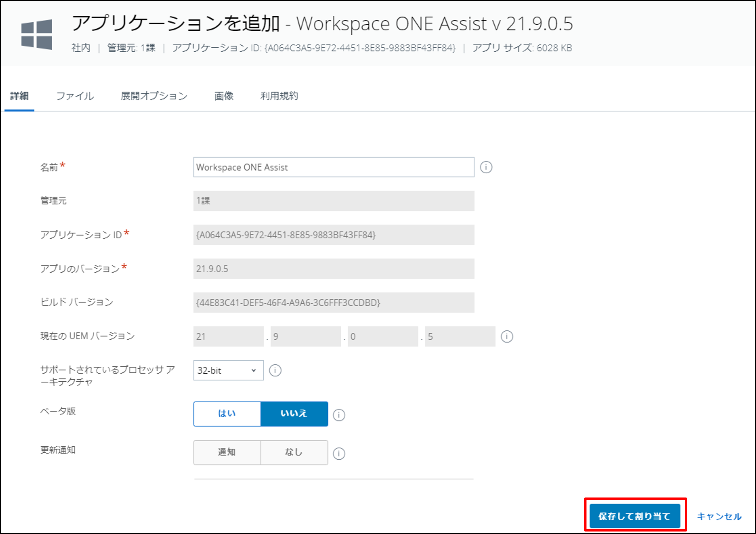Choose なし for 更新通知
This screenshot has height=534, width=756.
click(x=294, y=452)
